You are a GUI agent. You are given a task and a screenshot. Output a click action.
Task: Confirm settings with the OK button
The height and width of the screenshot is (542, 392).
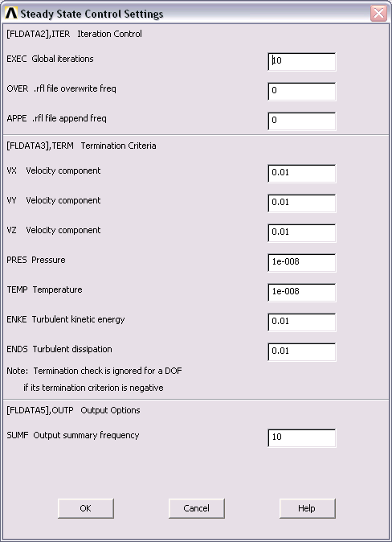[86, 508]
